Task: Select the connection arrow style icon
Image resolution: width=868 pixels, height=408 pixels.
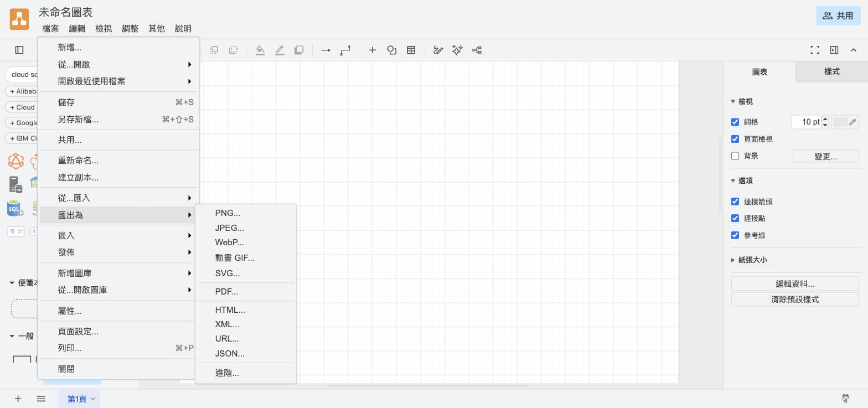Action: tap(326, 50)
